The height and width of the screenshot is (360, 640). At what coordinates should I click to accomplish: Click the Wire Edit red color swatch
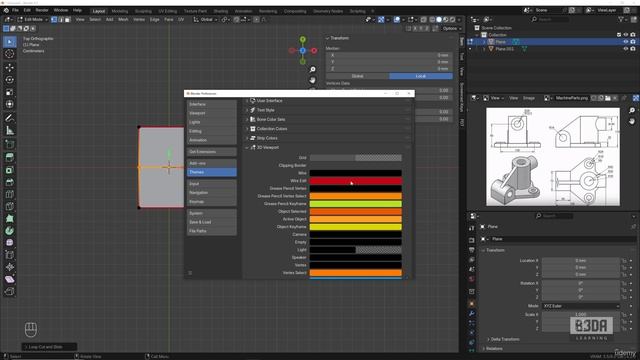point(356,180)
